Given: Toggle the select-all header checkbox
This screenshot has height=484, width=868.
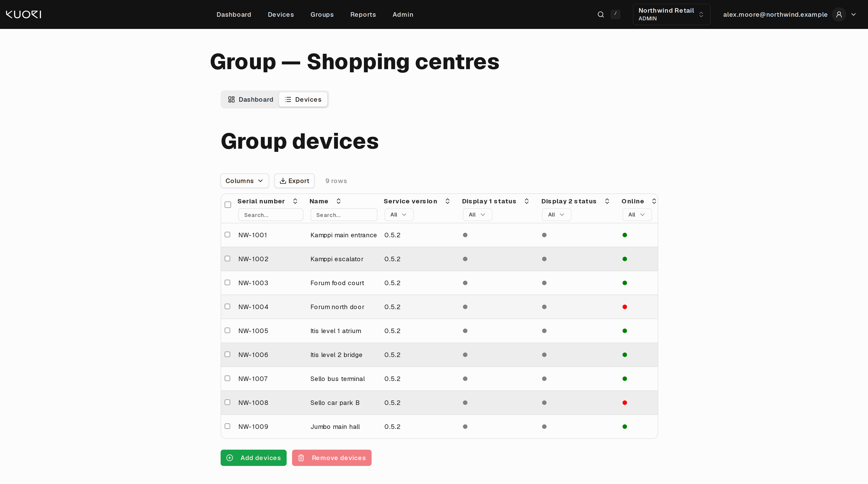Looking at the screenshot, I should (228, 205).
